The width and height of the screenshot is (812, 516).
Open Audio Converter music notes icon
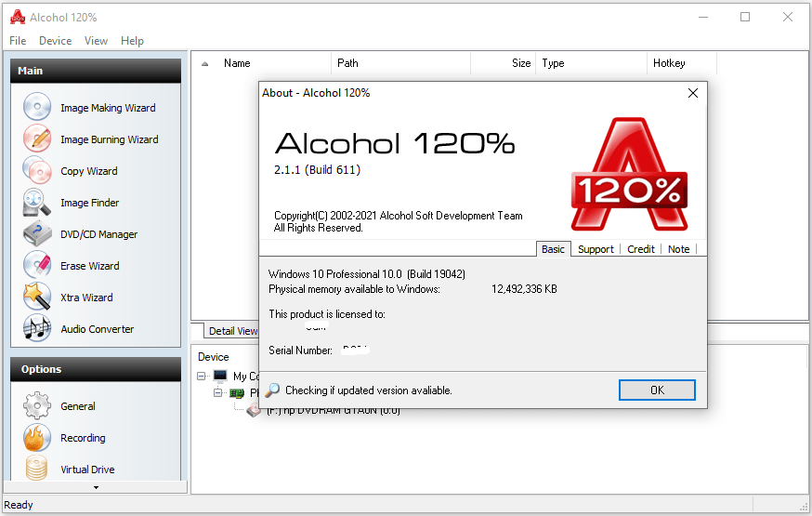click(x=37, y=328)
